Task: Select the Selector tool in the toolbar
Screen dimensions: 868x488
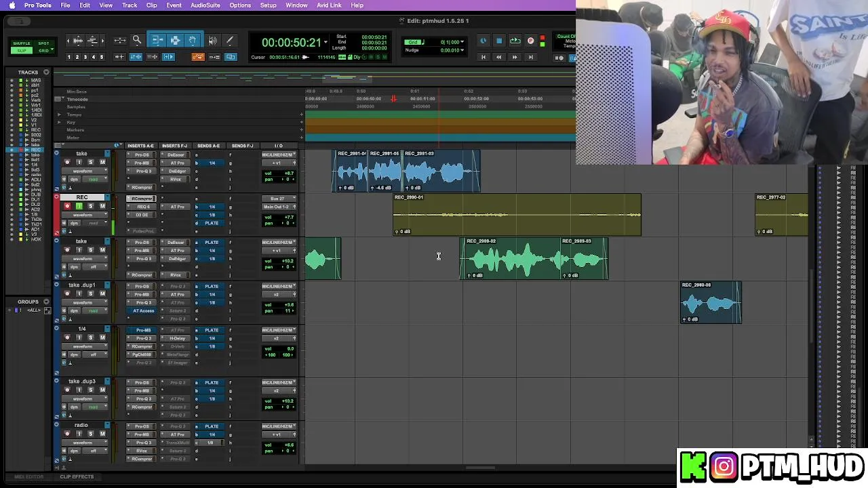Action: [x=175, y=41]
